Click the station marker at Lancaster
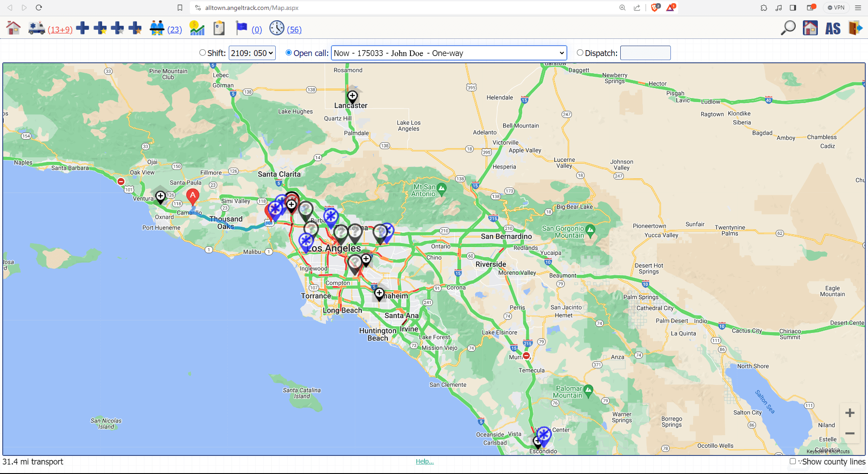Viewport: 868px width, 474px height. 352,97
